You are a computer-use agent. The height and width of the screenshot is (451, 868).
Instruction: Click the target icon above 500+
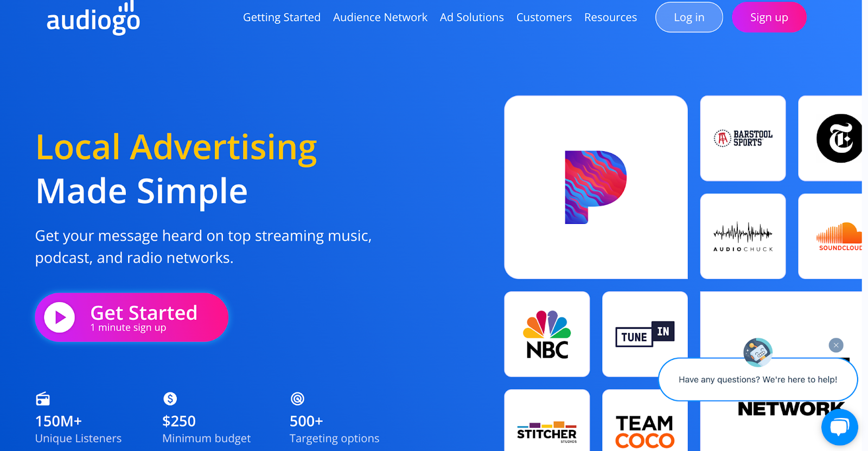click(297, 399)
